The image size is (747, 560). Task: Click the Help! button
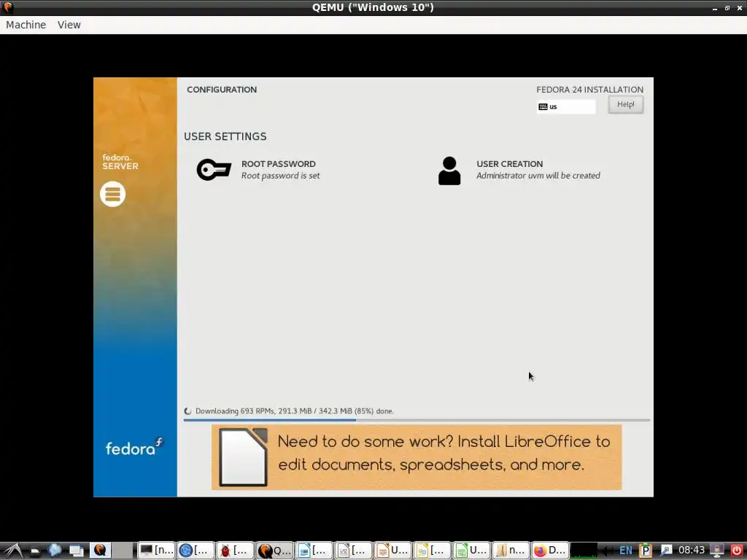point(625,104)
